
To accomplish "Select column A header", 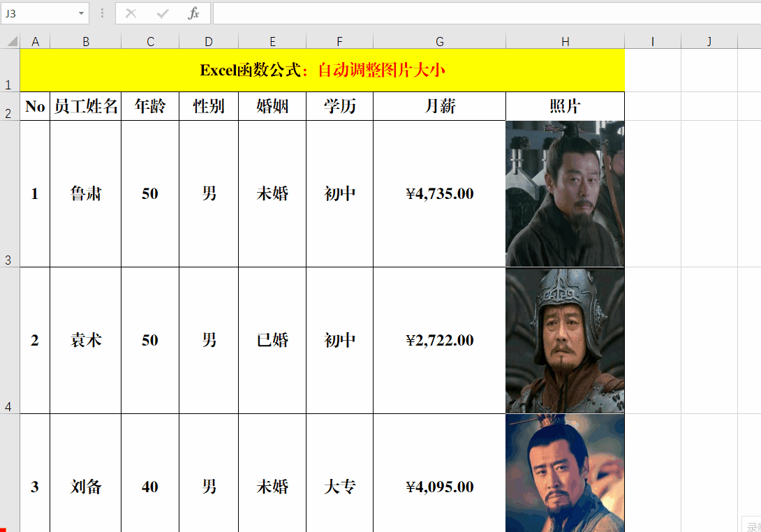I will click(35, 41).
